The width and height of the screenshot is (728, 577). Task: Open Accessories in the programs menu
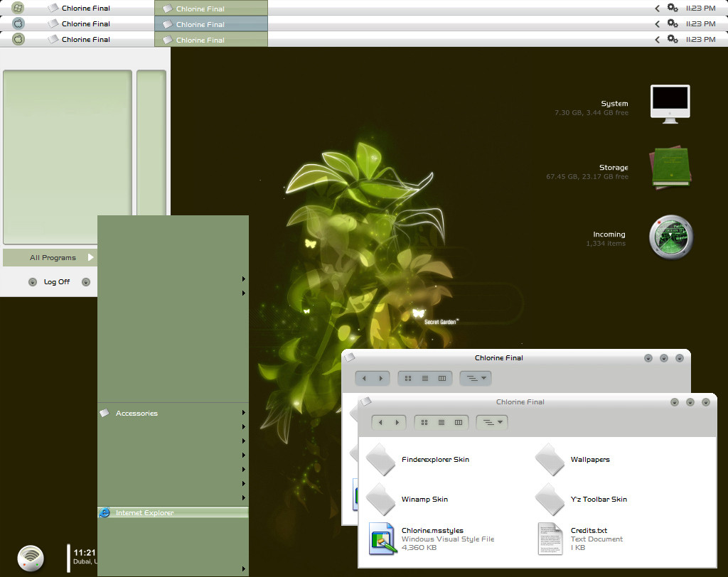point(173,413)
